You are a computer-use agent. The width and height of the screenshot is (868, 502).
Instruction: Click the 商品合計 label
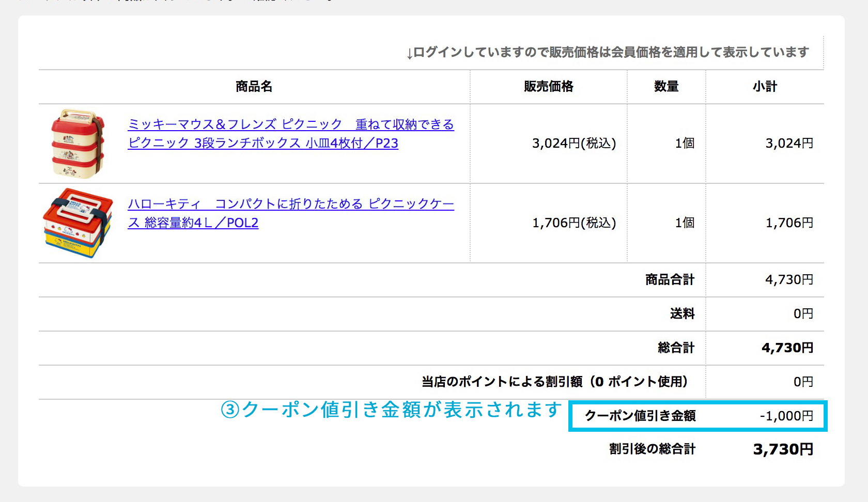[670, 279]
